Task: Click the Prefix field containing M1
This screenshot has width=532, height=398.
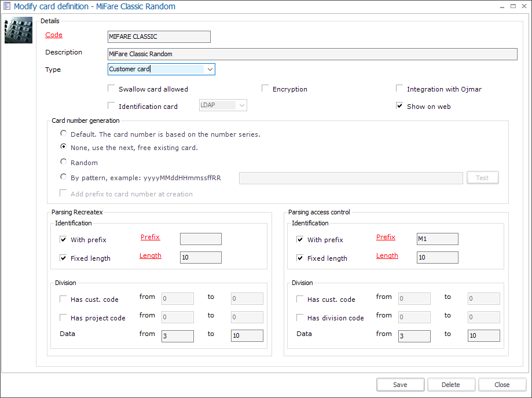Action: (437, 239)
